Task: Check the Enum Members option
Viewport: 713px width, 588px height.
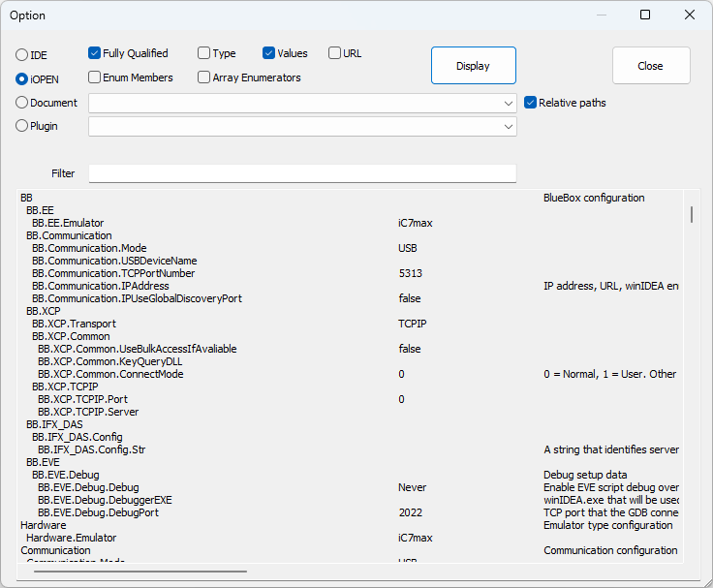Action: point(95,77)
